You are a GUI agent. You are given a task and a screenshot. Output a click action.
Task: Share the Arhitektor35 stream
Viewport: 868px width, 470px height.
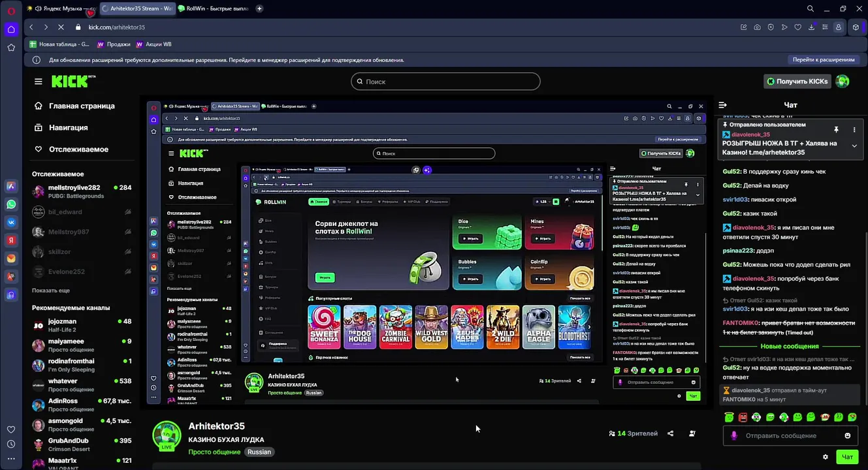pos(670,433)
